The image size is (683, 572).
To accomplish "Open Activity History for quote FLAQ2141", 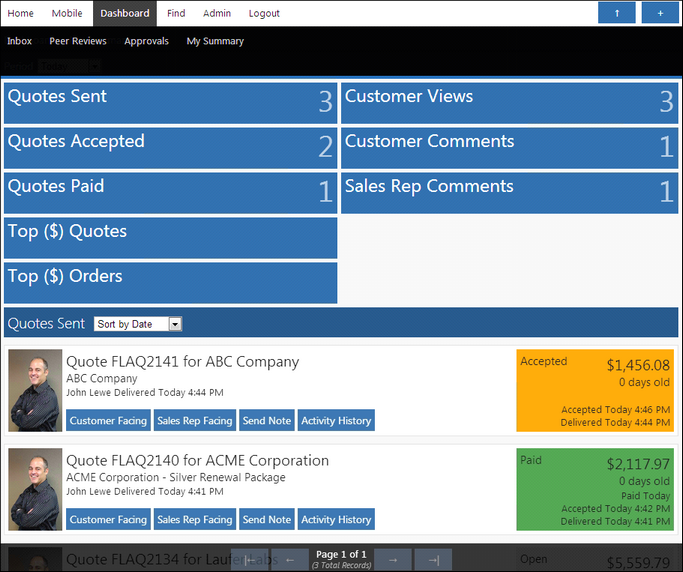I will 336,421.
